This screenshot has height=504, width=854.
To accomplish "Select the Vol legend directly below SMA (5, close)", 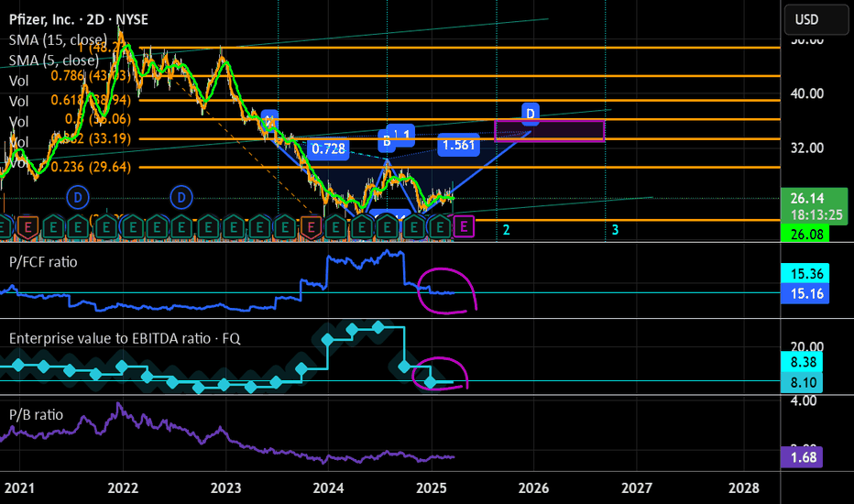I will [x=18, y=81].
